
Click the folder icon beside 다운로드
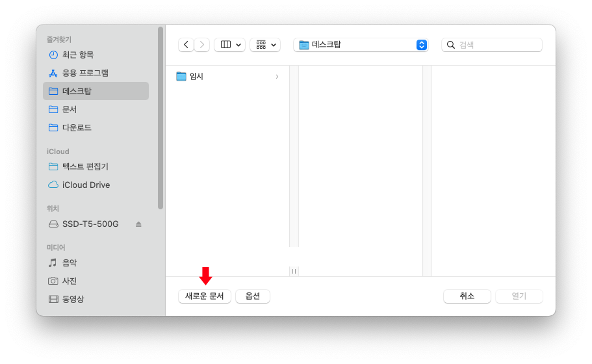(x=53, y=127)
